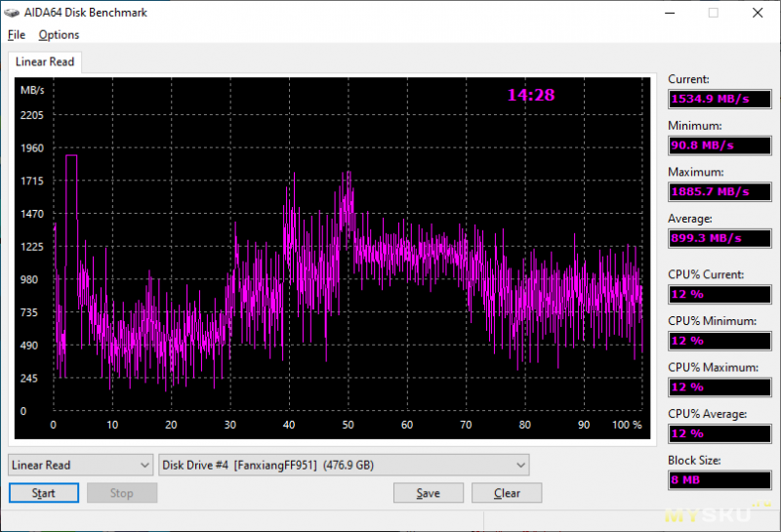Click the Average speed value 899.3 MB/s

719,238
